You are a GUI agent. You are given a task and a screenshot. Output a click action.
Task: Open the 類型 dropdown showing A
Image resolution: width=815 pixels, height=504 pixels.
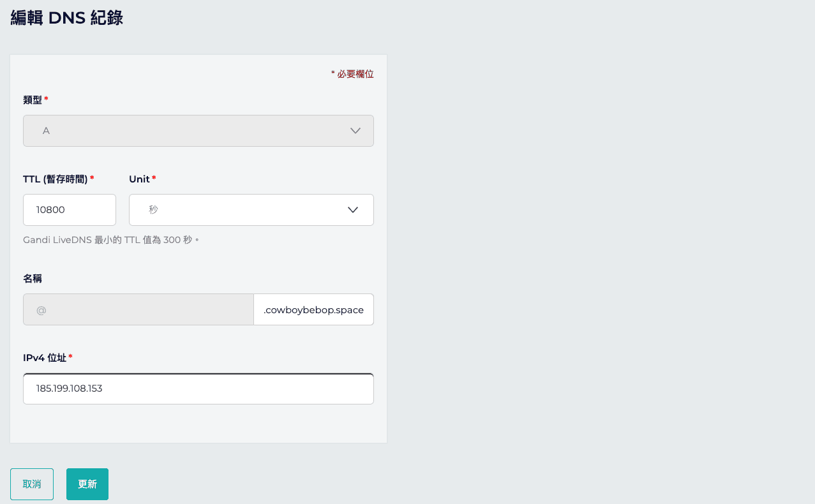pos(198,131)
